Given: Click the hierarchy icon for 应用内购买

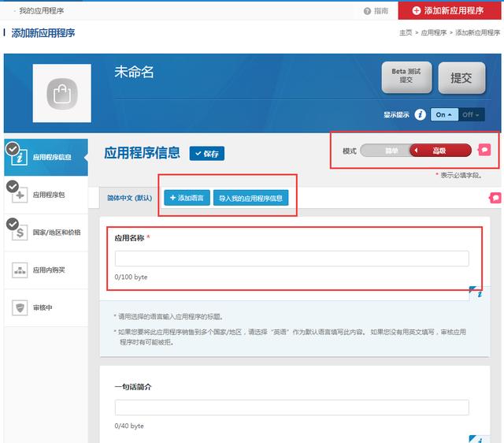Looking at the screenshot, I should coord(20,270).
